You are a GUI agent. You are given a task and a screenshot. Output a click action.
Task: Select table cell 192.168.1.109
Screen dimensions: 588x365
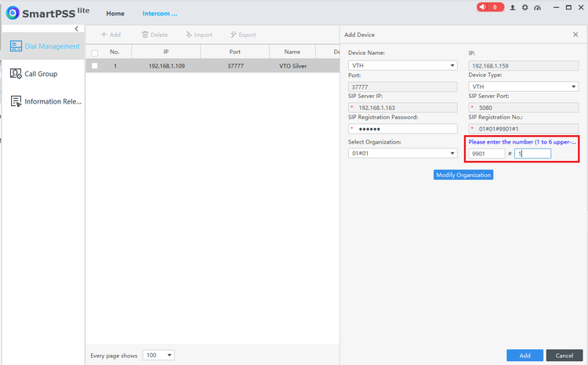(x=166, y=66)
